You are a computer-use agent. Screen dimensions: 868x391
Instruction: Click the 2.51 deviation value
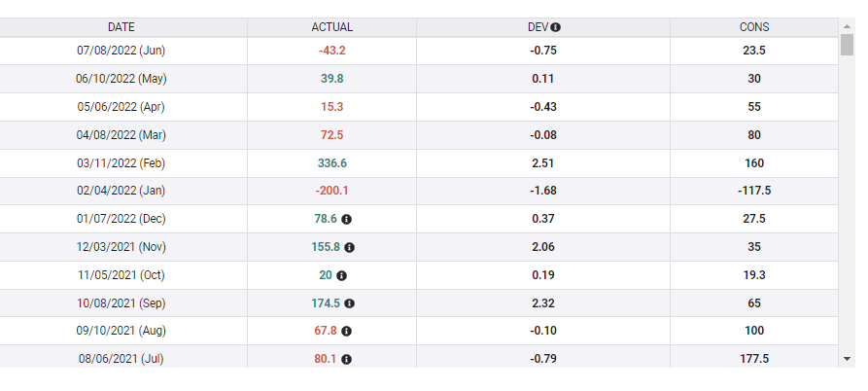542,163
